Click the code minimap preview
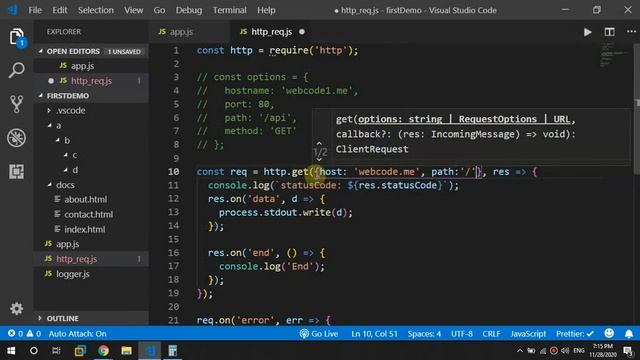 (x=614, y=55)
